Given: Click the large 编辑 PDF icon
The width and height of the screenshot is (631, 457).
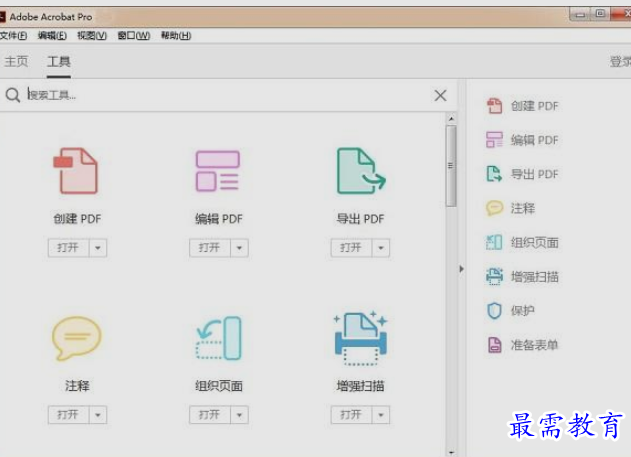Looking at the screenshot, I should click(x=218, y=171).
